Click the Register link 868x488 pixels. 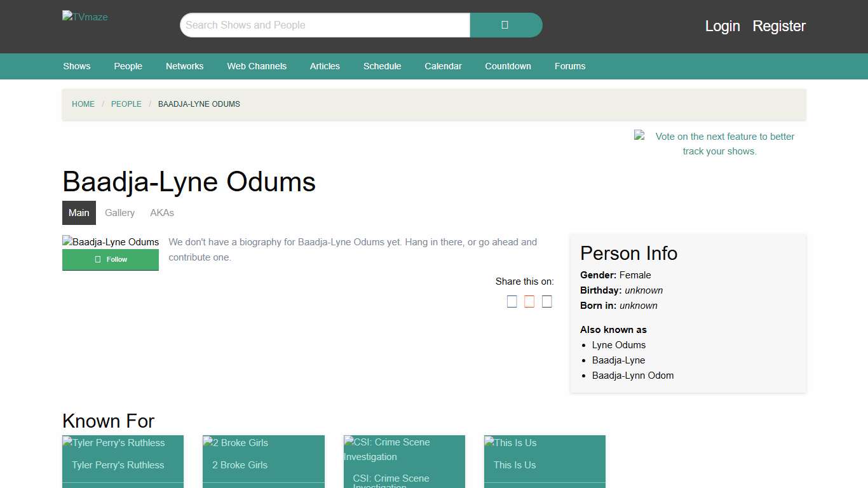779,26
